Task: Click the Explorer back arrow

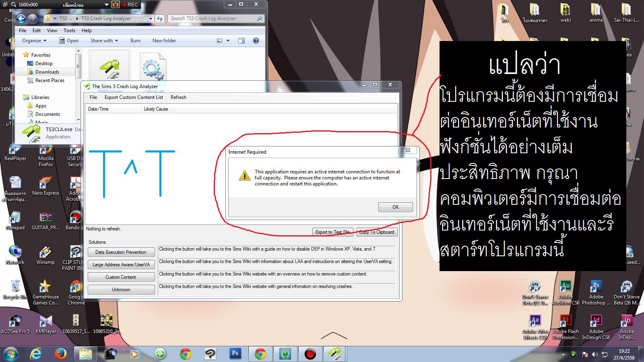Action: (x=21, y=19)
